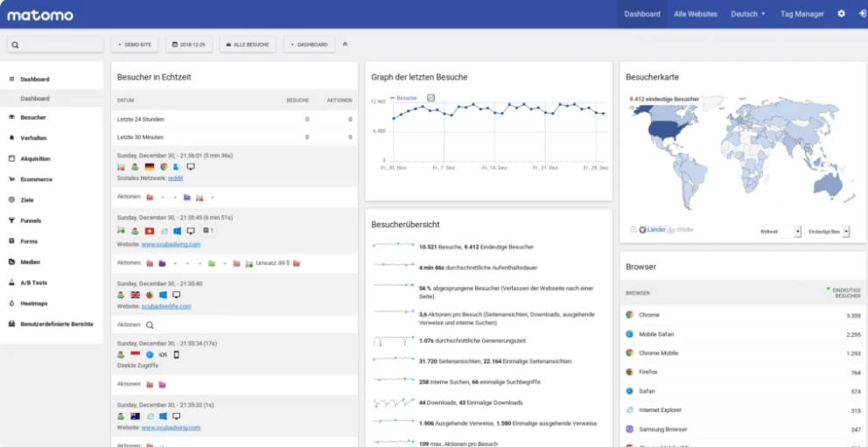Click the Ziele target icon
This screenshot has width=868, height=447.
(11, 199)
